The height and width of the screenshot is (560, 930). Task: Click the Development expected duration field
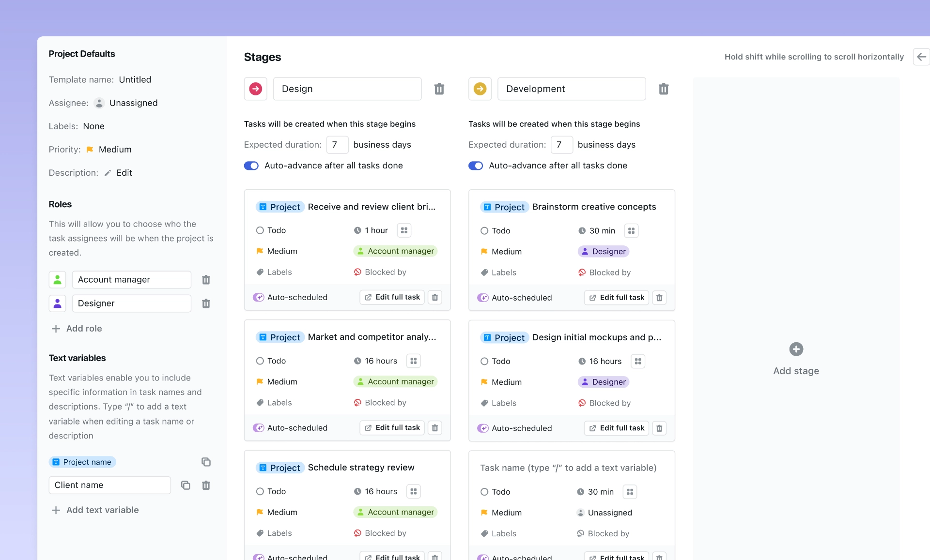562,145
